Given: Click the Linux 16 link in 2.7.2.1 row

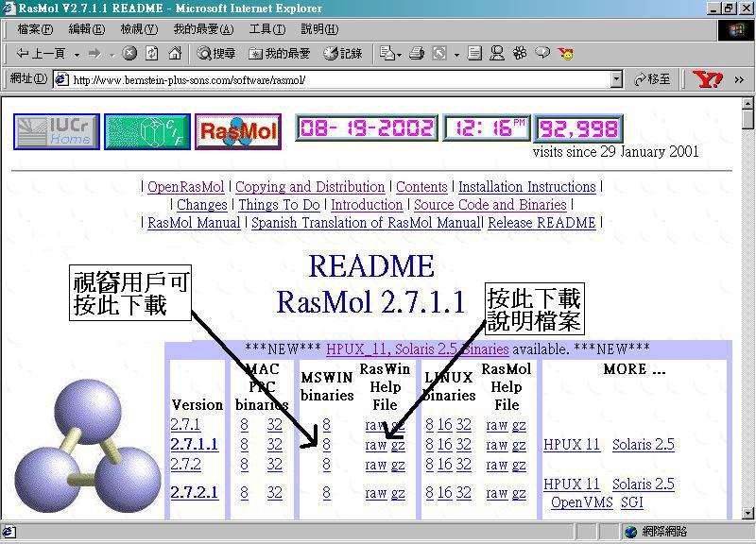Looking at the screenshot, I should pyautogui.click(x=445, y=493).
